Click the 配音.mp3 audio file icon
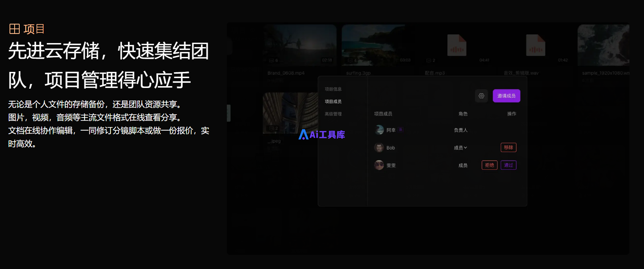 tap(457, 45)
